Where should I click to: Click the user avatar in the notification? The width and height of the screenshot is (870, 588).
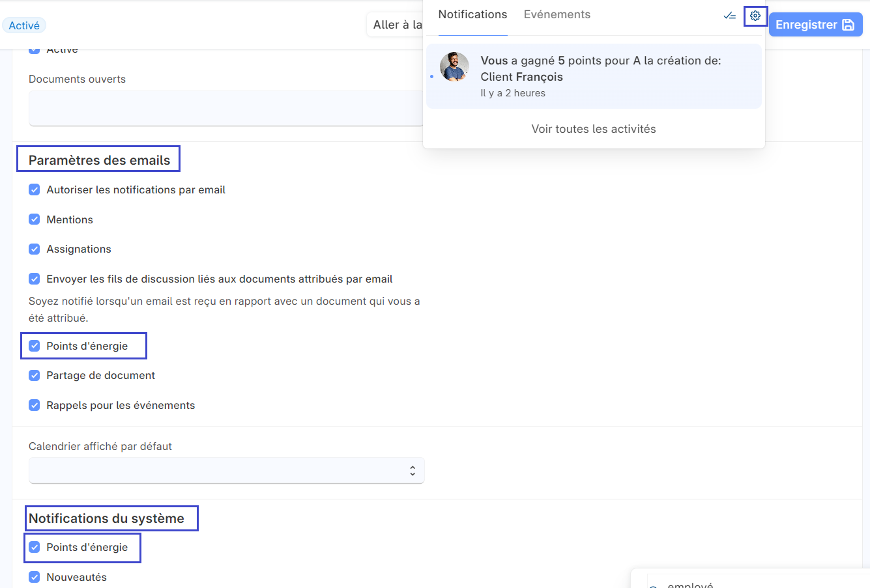454,66
